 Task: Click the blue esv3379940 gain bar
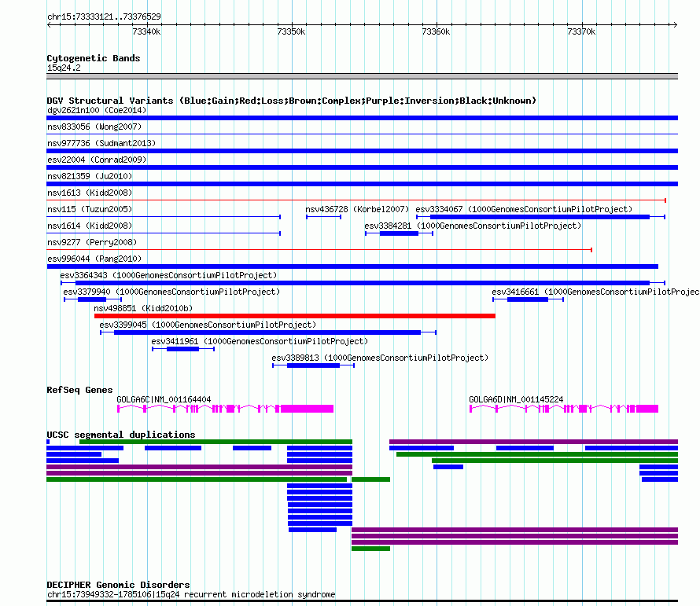(x=92, y=299)
